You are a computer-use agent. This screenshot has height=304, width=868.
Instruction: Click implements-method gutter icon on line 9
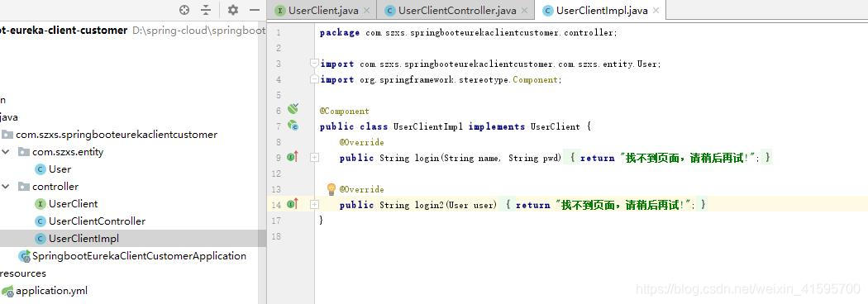(x=293, y=158)
